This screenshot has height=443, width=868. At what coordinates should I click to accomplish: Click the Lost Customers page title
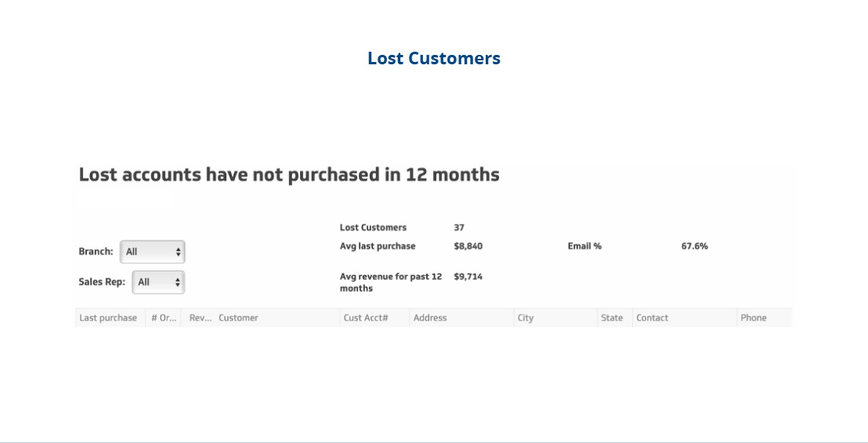434,58
